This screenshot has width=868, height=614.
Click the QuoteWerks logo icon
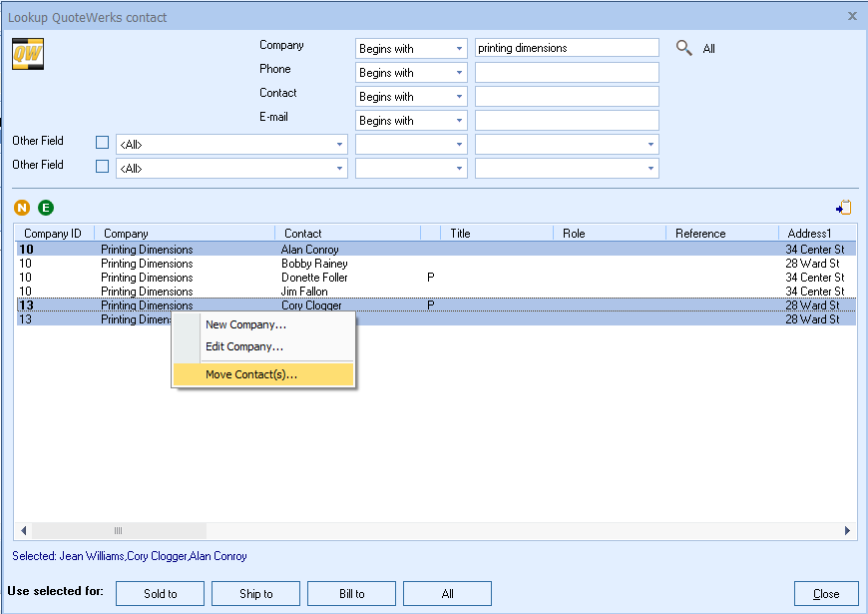pos(27,54)
